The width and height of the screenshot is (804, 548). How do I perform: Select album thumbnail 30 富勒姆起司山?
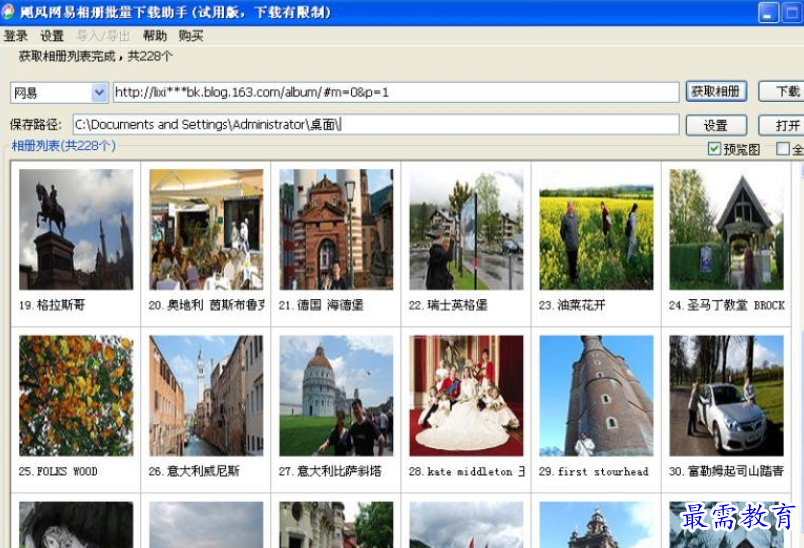tap(726, 395)
